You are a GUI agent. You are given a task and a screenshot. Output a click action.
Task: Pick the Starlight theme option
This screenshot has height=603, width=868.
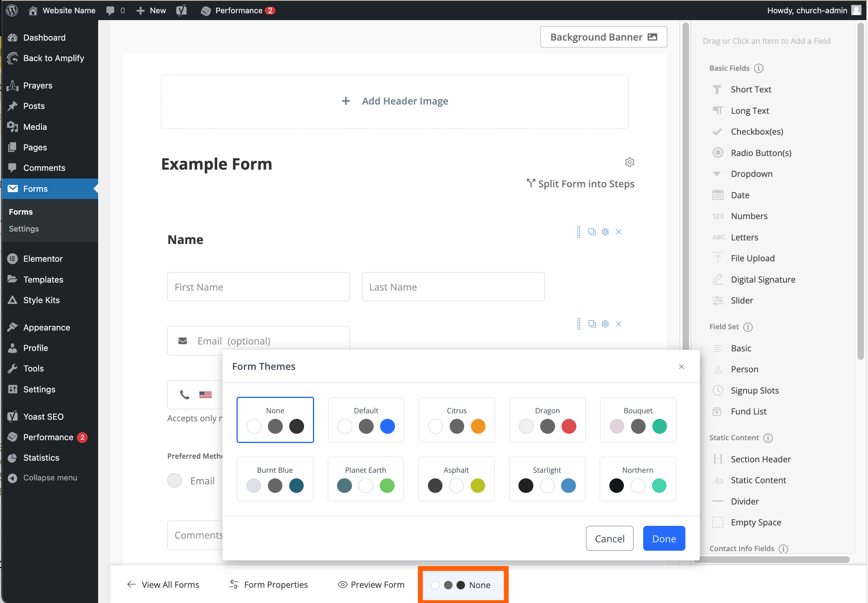pos(547,479)
